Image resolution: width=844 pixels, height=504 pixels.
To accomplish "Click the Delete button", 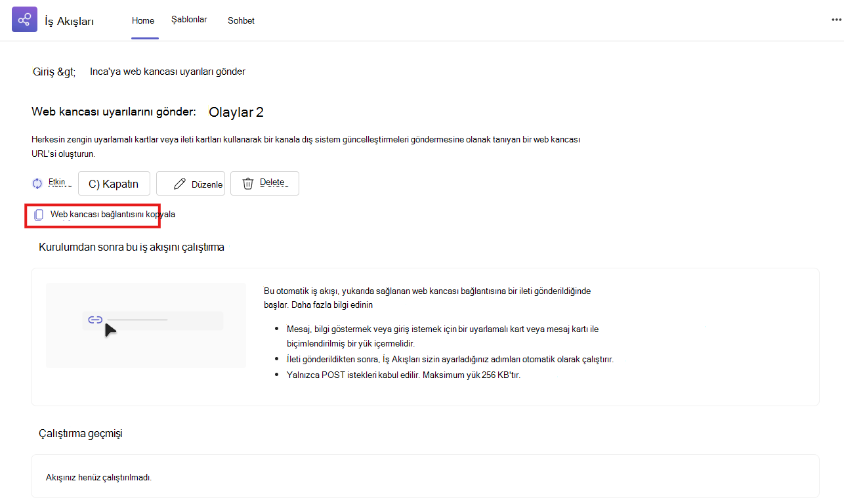I will [264, 184].
